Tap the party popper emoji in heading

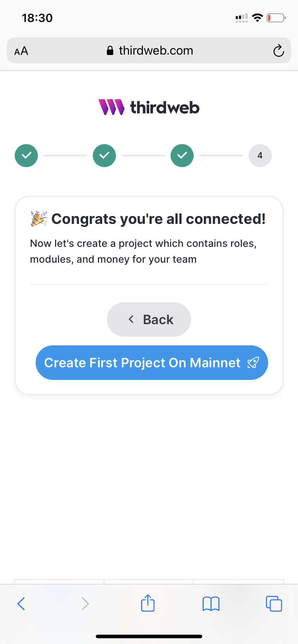click(x=39, y=219)
